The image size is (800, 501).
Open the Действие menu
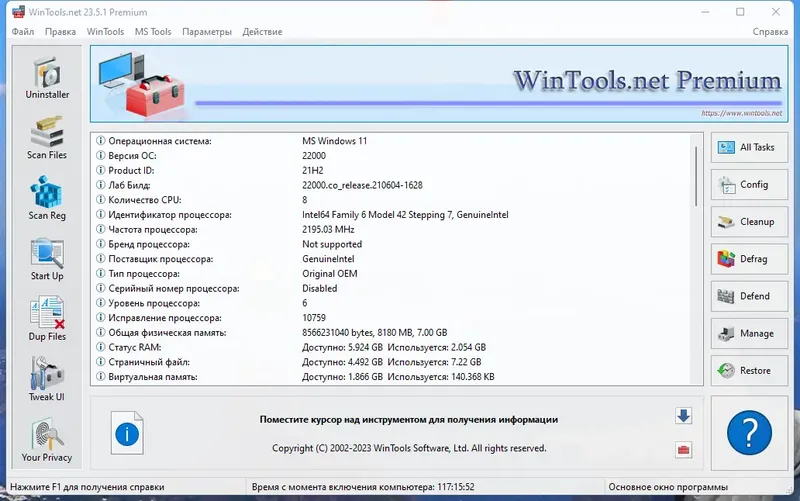[x=262, y=32]
